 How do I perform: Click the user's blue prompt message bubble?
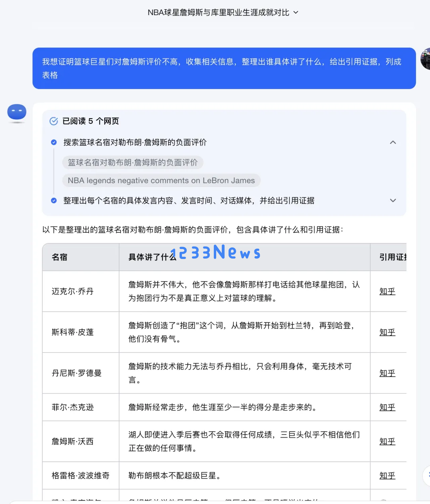[x=224, y=68]
